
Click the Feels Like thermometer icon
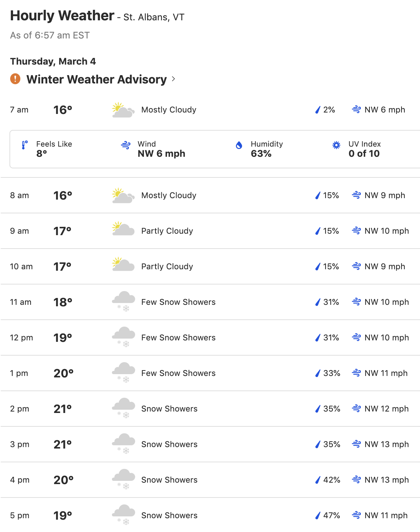(x=25, y=145)
